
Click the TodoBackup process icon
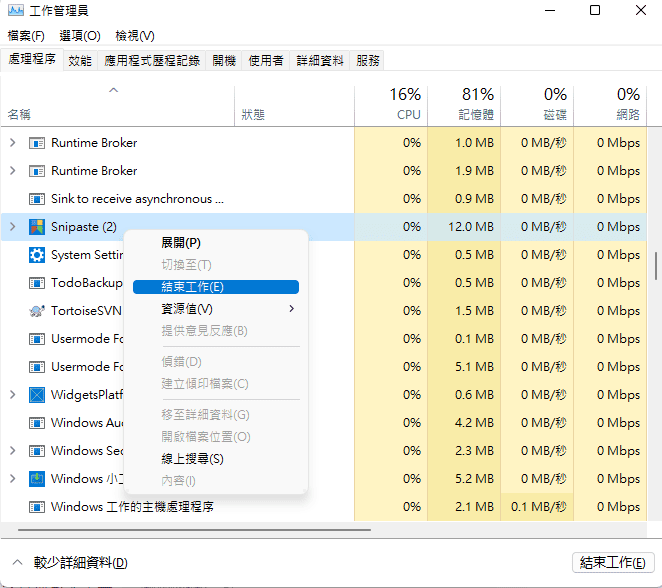[37, 283]
